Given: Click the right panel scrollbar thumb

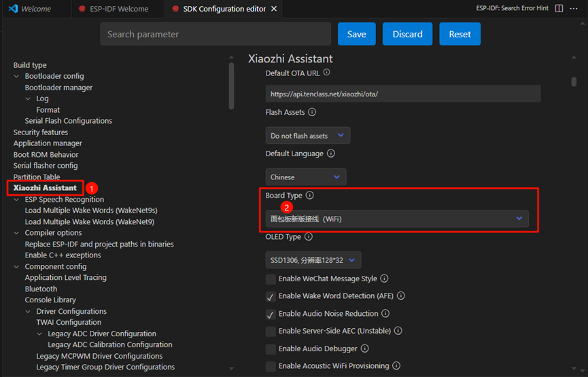Looking at the screenshot, I should point(574,82).
